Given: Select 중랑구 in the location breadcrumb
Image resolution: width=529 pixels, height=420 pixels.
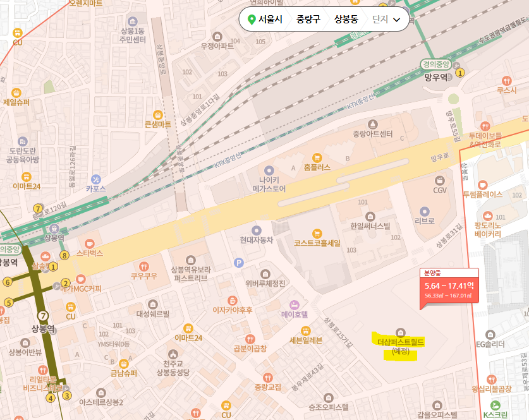Looking at the screenshot, I should pos(308,19).
